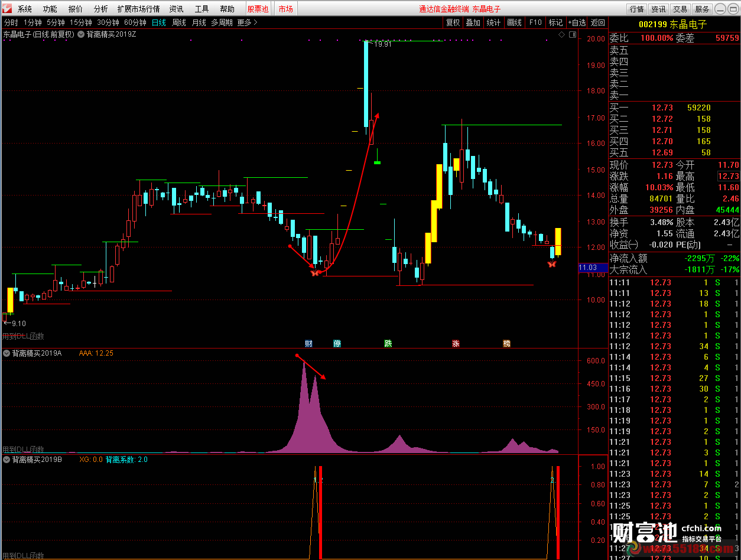The image size is (741, 560).
Task: Click the 净流入额 value -2295万
Action: [701, 258]
